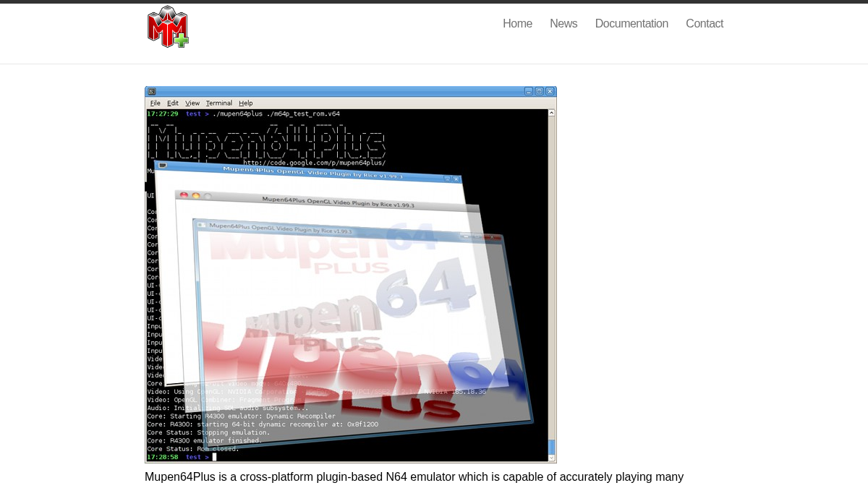Open the Home navigation link
The height and width of the screenshot is (488, 868).
pos(517,24)
